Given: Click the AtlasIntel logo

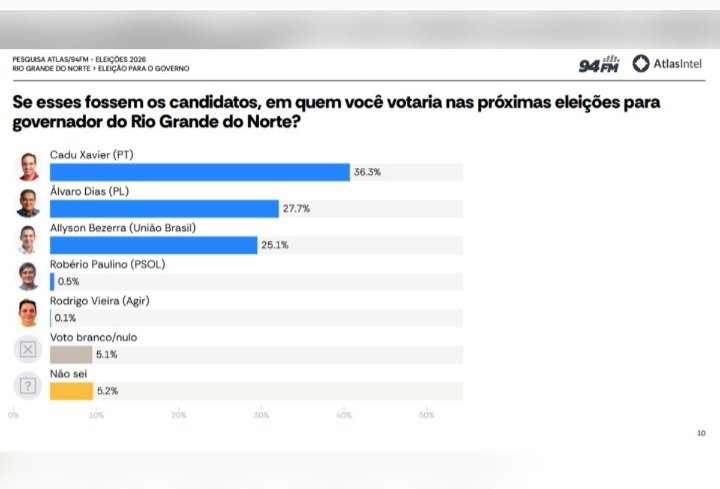Looking at the screenshot, I should click(x=667, y=64).
